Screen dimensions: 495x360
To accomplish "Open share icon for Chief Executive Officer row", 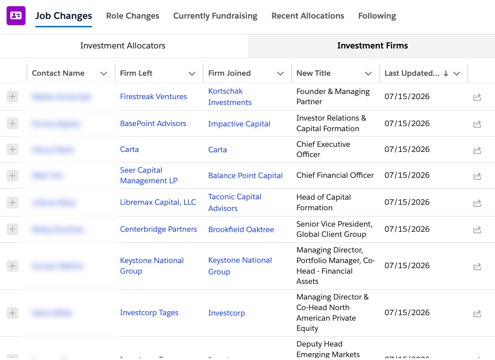I will 477,150.
